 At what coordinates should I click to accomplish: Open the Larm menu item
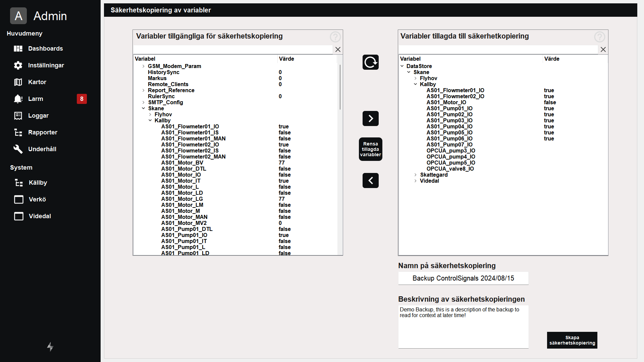click(36, 99)
